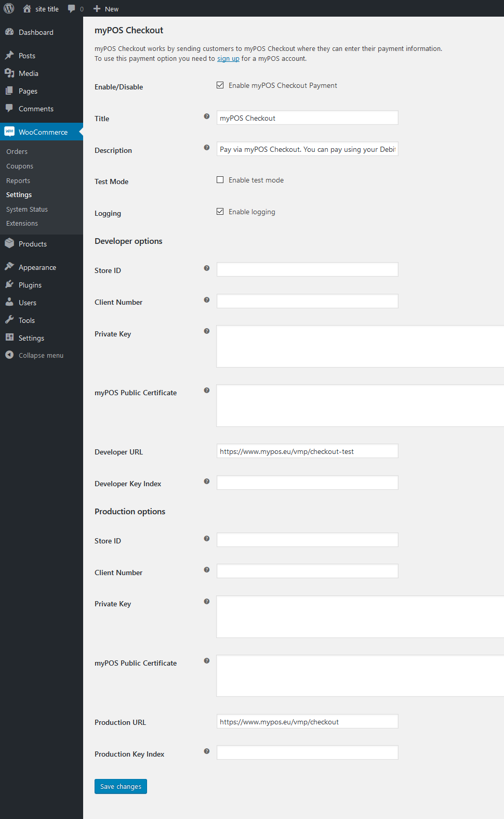Click the Developer Private Key textarea
The image size is (504, 819).
point(360,346)
